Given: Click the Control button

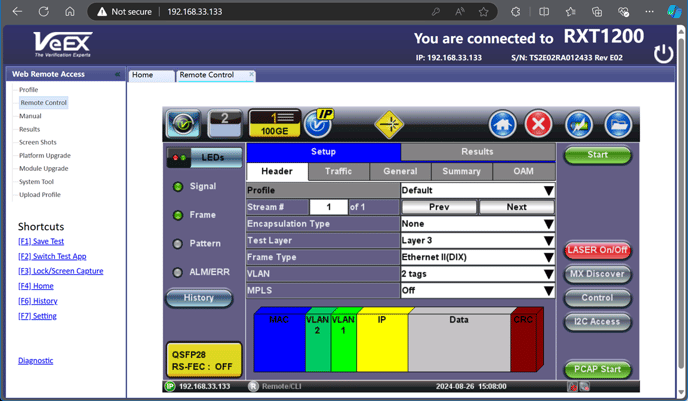Looking at the screenshot, I should pyautogui.click(x=597, y=298).
